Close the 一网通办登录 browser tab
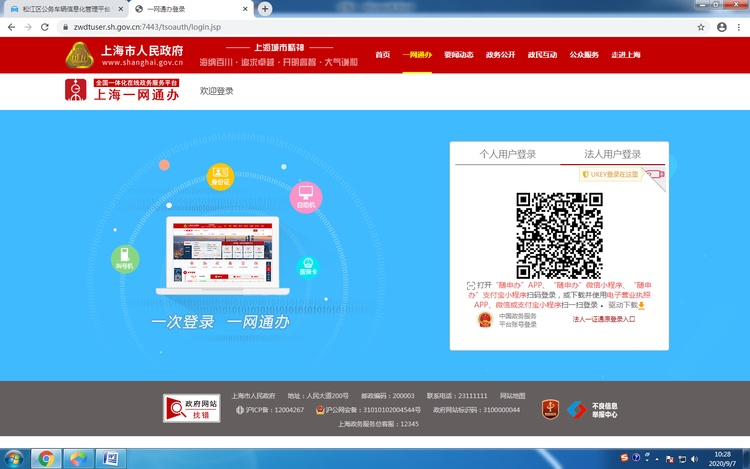The image size is (750, 469). coord(245,9)
